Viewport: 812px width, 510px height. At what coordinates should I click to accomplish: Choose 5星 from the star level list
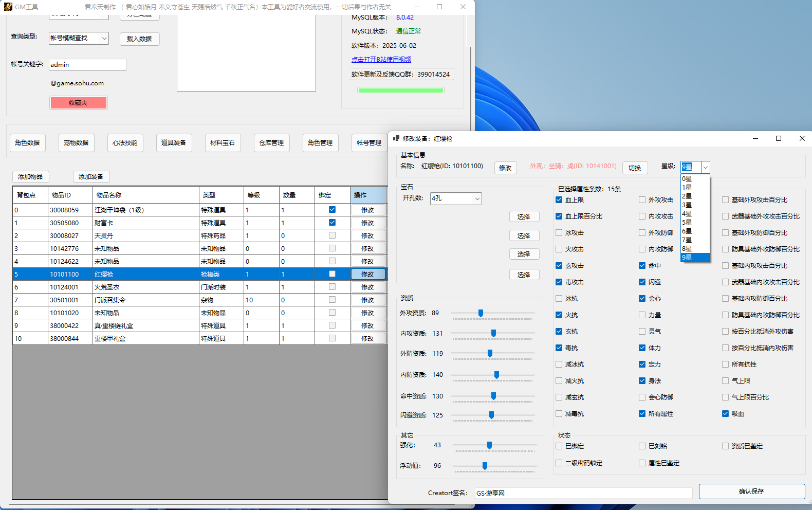tap(687, 223)
